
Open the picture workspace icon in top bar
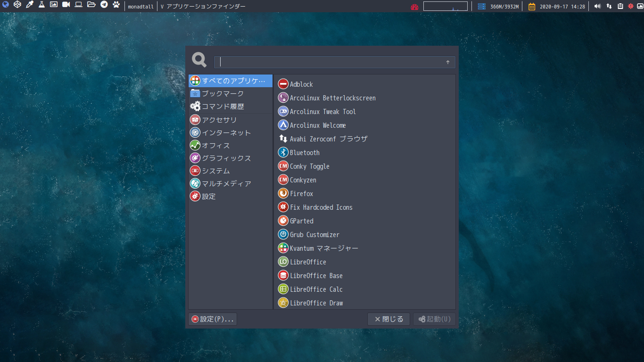coord(54,5)
